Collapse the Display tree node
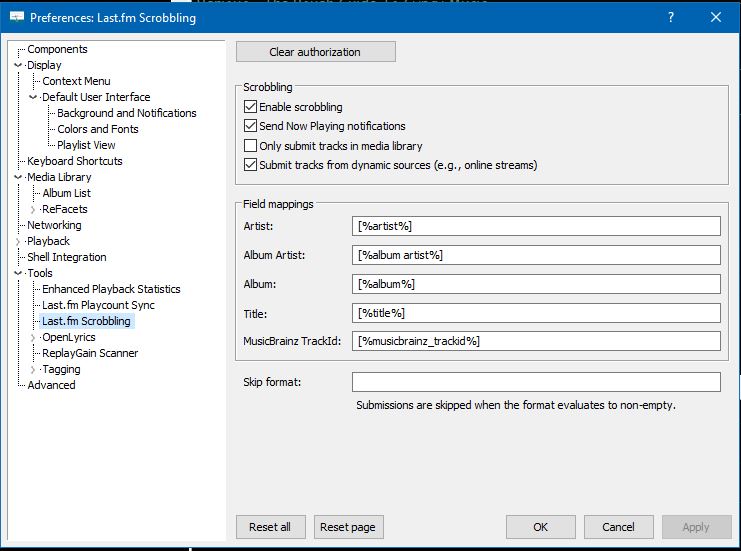Viewport: 741px width, 551px height. coord(19,65)
